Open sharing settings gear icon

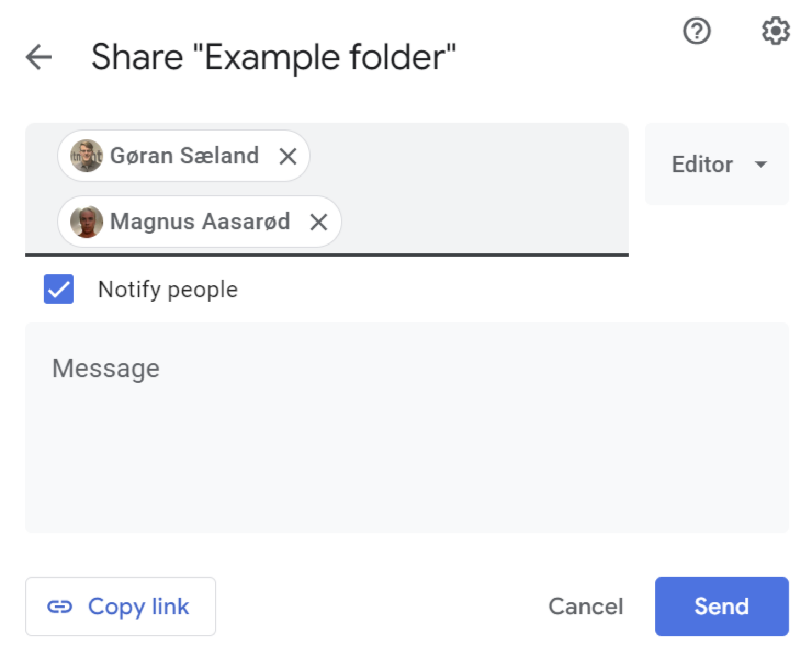click(x=775, y=31)
